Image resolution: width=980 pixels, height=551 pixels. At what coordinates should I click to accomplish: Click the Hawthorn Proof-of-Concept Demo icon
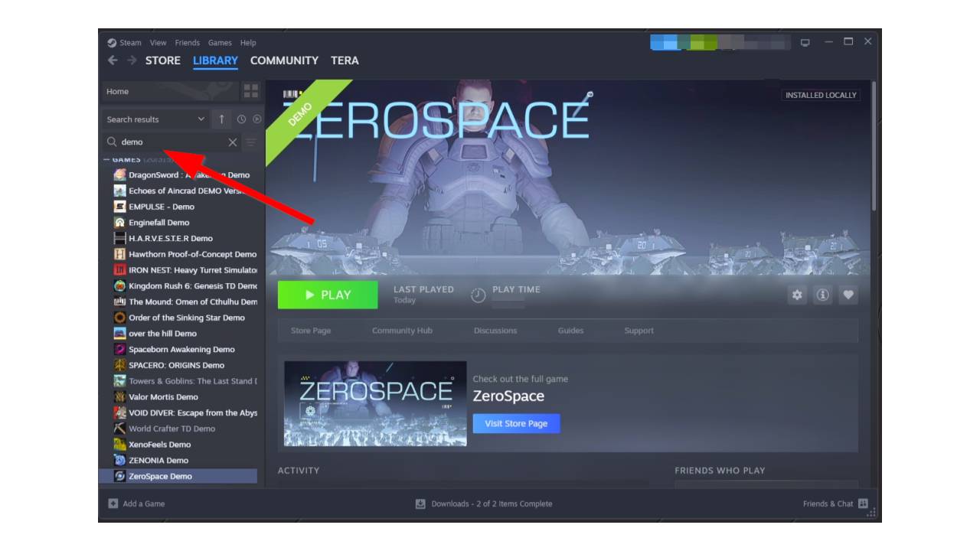tap(119, 254)
